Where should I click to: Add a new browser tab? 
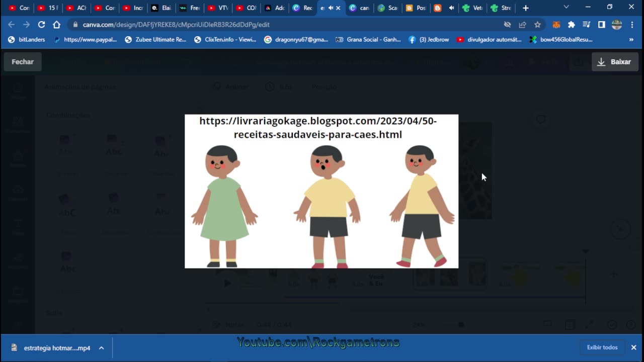pos(526,8)
